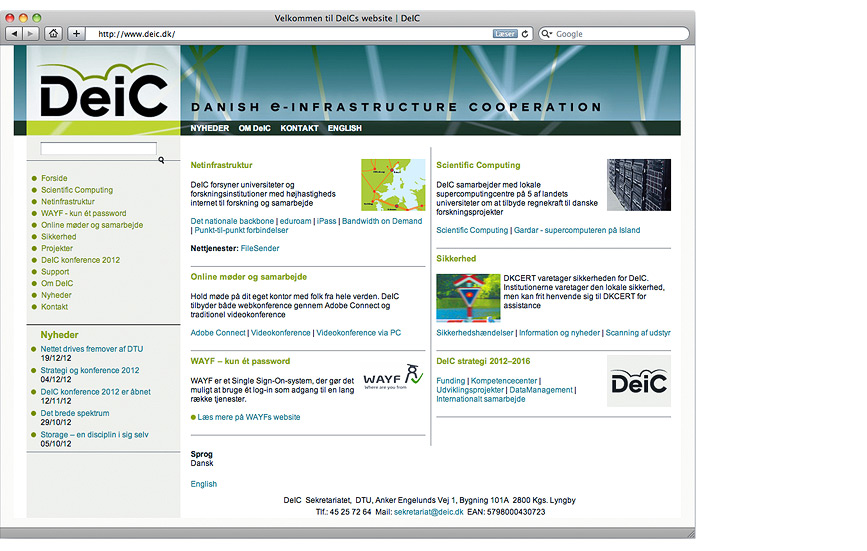Screen dimensions: 867x551
Task: Open Internationalt samarbejde link
Action: click(x=480, y=399)
